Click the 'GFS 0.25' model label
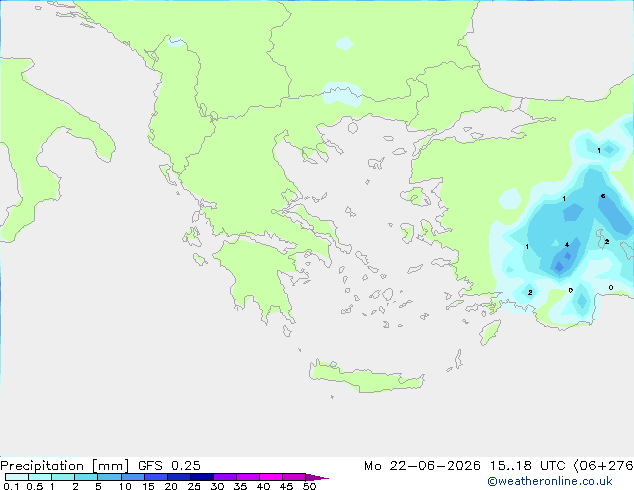The height and width of the screenshot is (490, 634). [169, 466]
